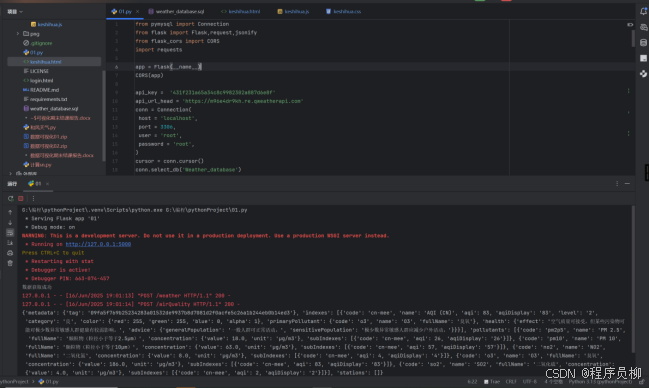Close the 01.py editor tab

click(x=138, y=12)
